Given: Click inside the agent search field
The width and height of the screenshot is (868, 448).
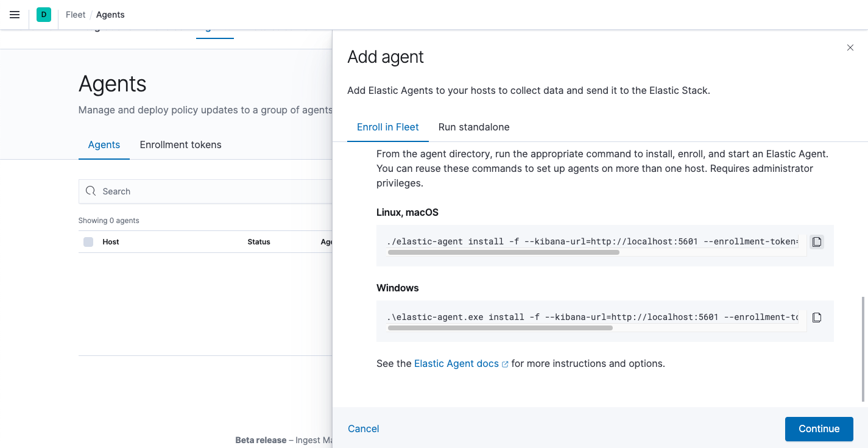Looking at the screenshot, I should (183, 191).
